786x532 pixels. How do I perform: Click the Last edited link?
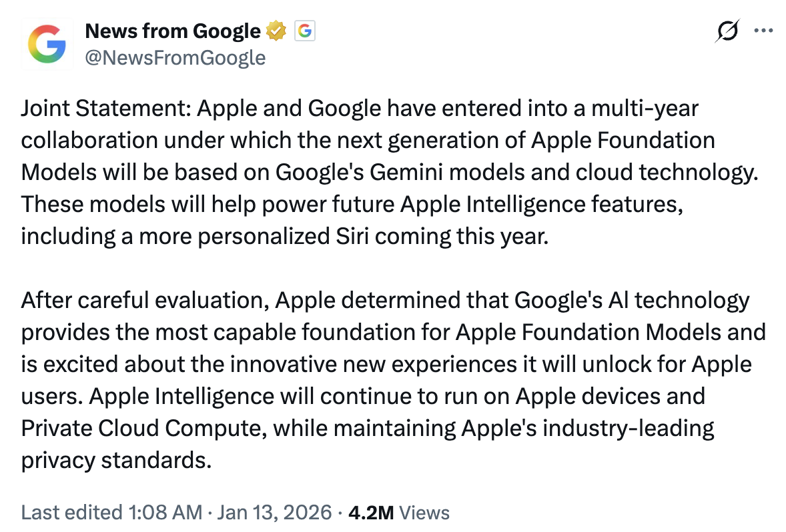[70, 512]
